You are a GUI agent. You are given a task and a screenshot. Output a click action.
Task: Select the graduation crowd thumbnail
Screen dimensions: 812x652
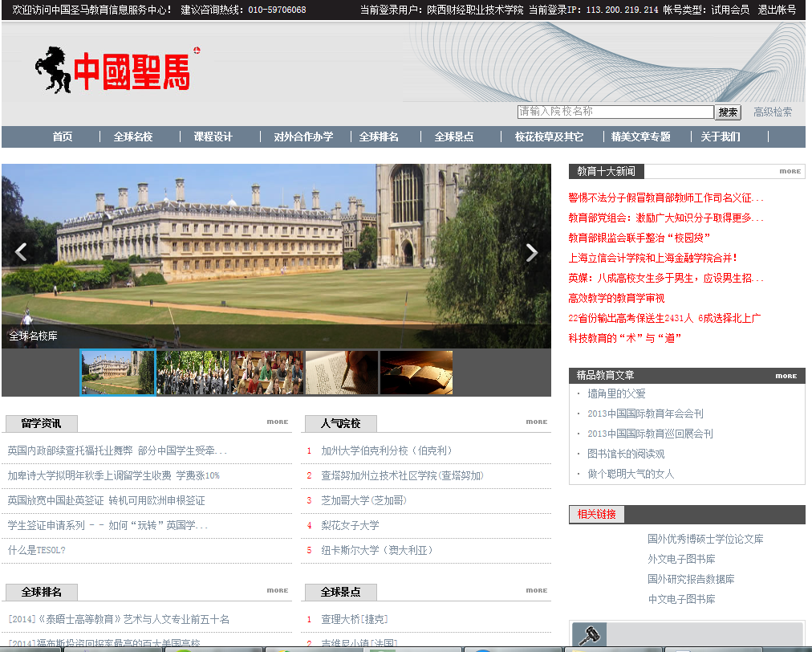[x=193, y=373]
